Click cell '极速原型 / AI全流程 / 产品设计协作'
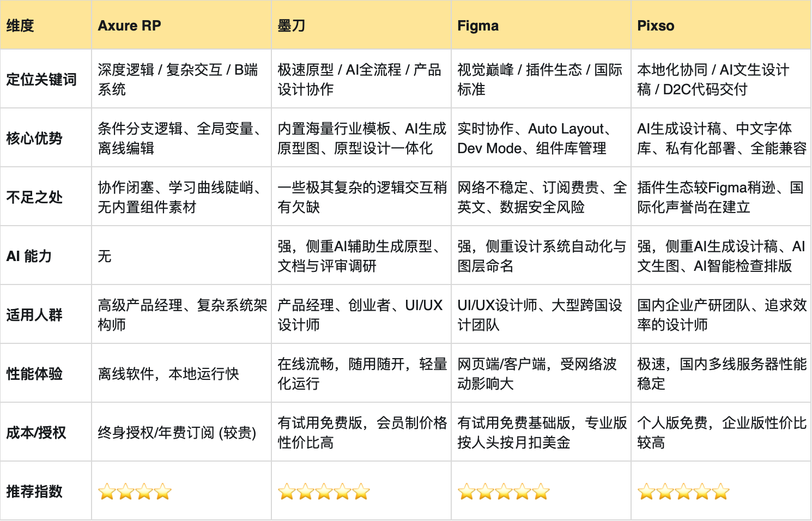Image resolution: width=812 pixels, height=521 pixels. point(361,79)
